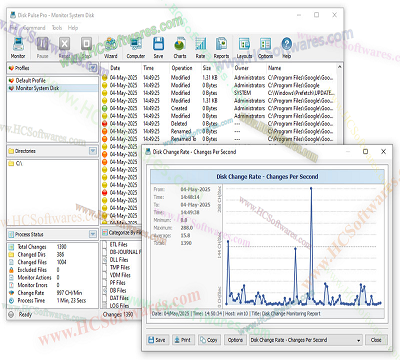The height and width of the screenshot is (360, 400).
Task: Open the Help menu in the menu bar
Action: pyautogui.click(x=73, y=28)
